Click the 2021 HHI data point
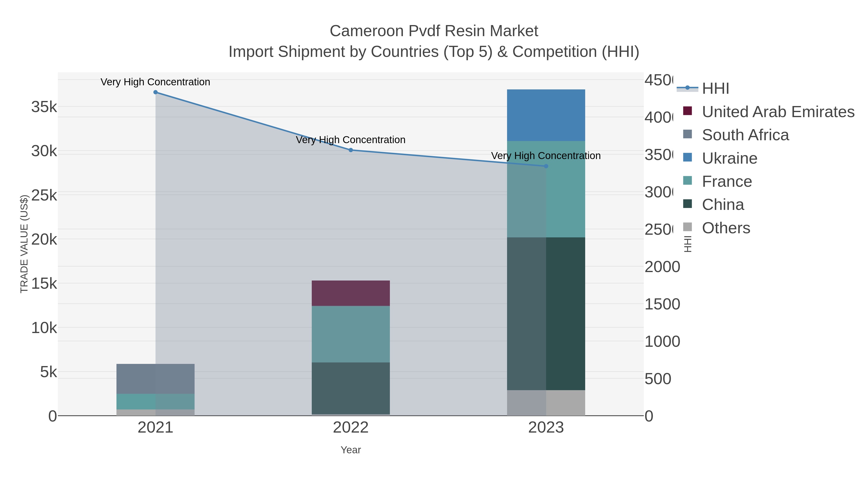Viewport: 868px width, 488px height. pyautogui.click(x=155, y=92)
